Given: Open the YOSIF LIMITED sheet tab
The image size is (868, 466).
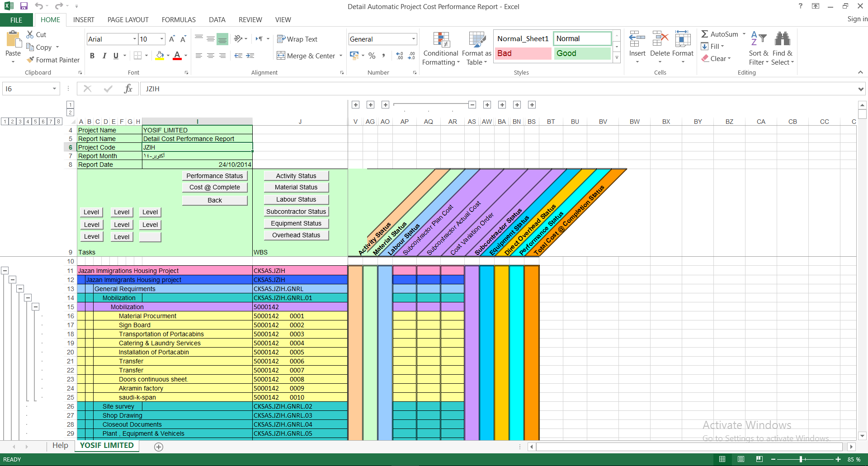Looking at the screenshot, I should pyautogui.click(x=107, y=446).
